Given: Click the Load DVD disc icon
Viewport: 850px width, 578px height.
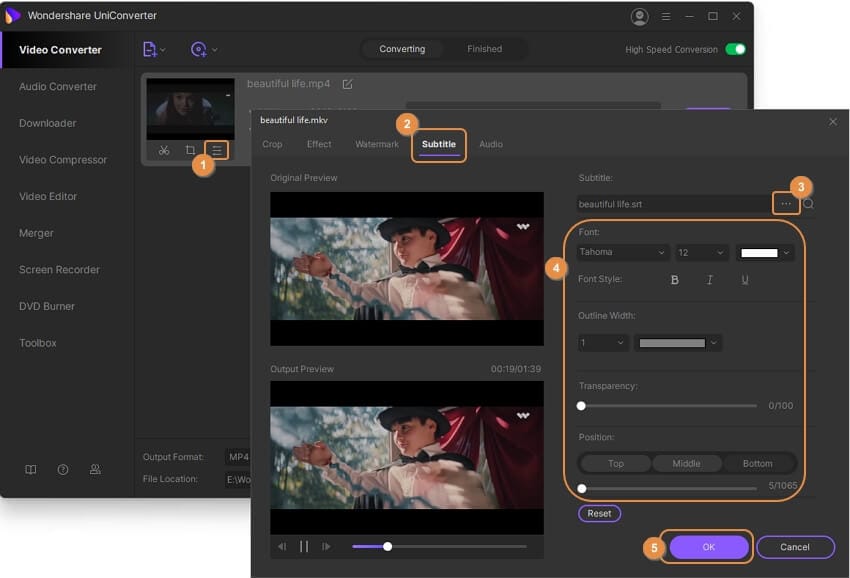Looking at the screenshot, I should coord(198,49).
